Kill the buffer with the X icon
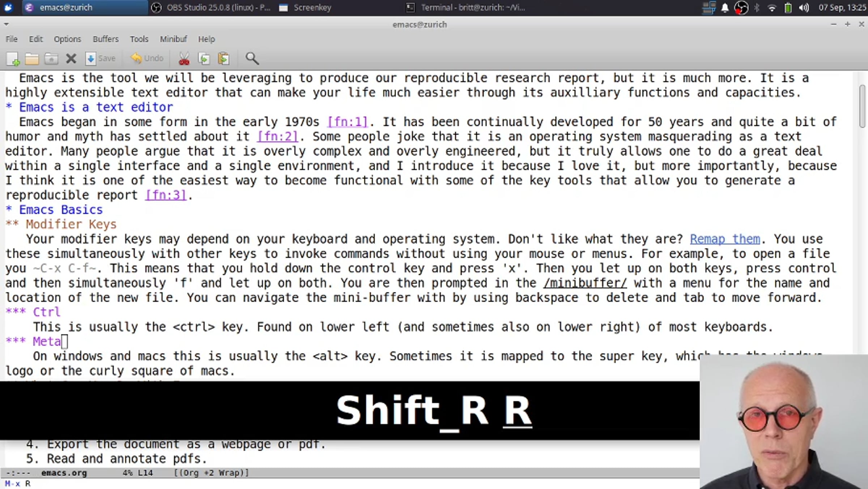 tap(71, 59)
